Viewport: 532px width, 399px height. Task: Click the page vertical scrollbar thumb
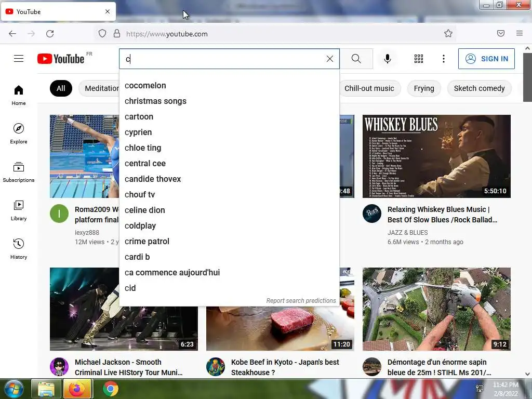pos(527,77)
